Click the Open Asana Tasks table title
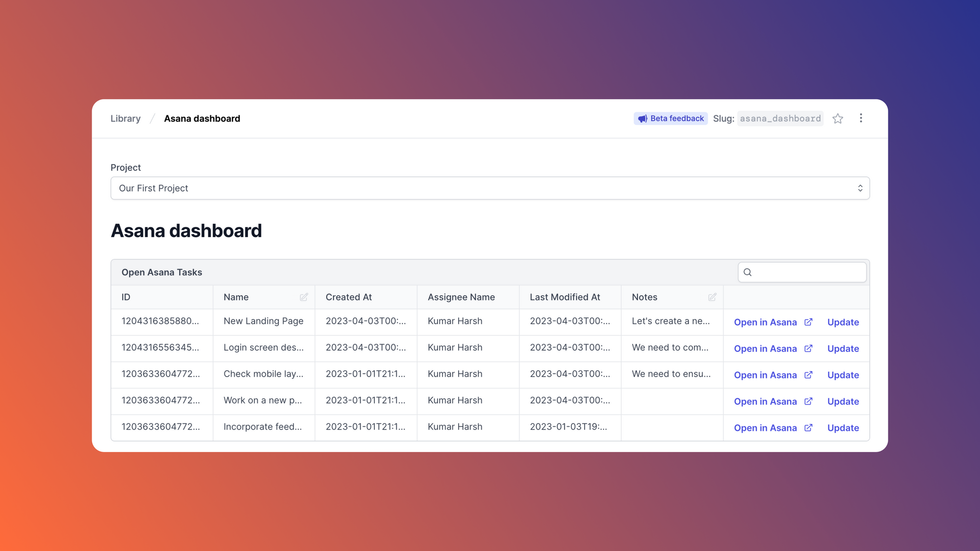The height and width of the screenshot is (551, 980). (162, 272)
